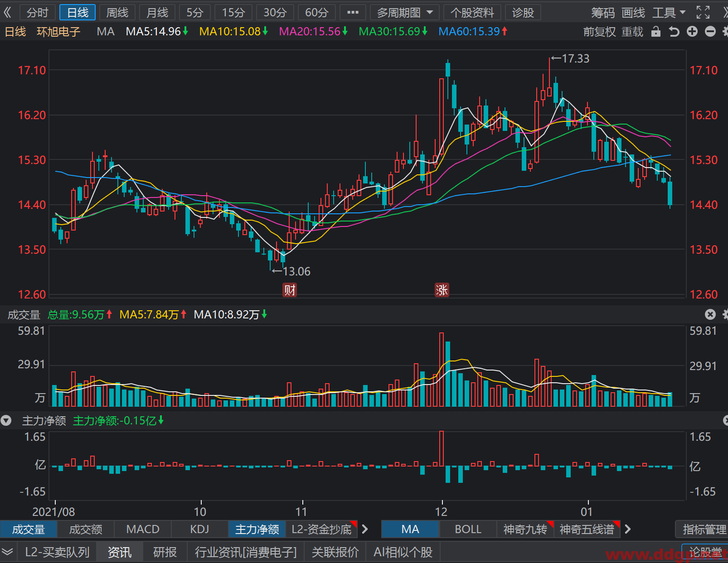Select 神奇九转 indicator
This screenshot has height=563, width=728.
click(x=525, y=529)
